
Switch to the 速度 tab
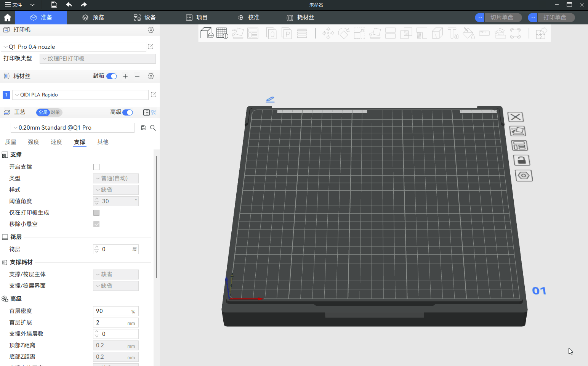click(x=56, y=142)
